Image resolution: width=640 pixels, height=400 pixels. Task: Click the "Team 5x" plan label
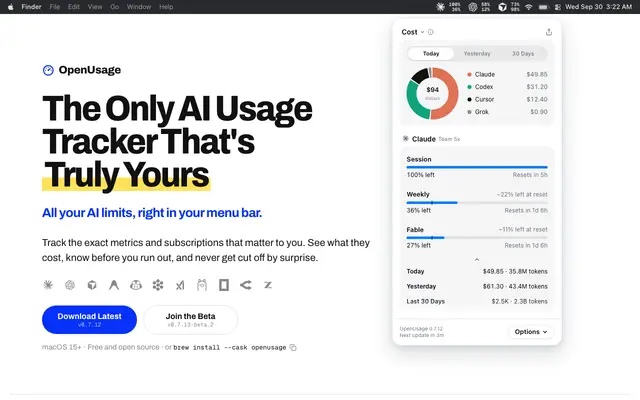point(449,139)
